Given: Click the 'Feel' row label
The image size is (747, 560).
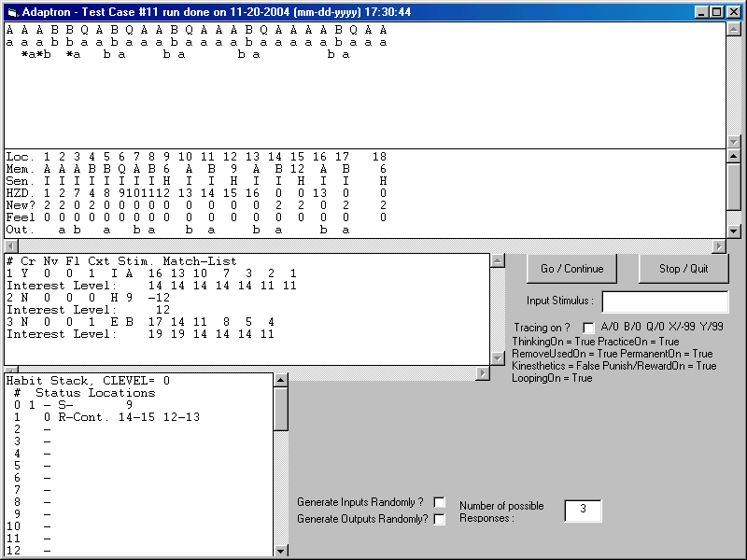Looking at the screenshot, I should pyautogui.click(x=21, y=217).
